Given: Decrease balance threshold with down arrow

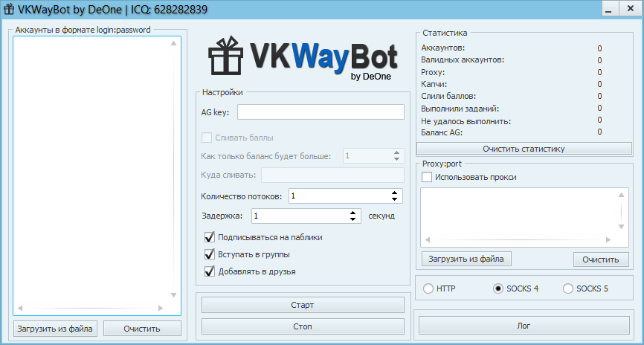Looking at the screenshot, I should click(396, 159).
